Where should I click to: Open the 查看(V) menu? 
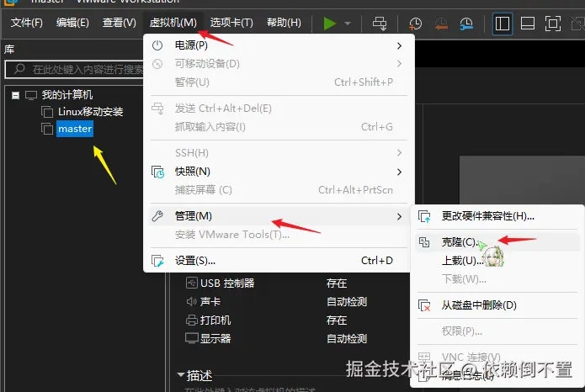pyautogui.click(x=119, y=23)
